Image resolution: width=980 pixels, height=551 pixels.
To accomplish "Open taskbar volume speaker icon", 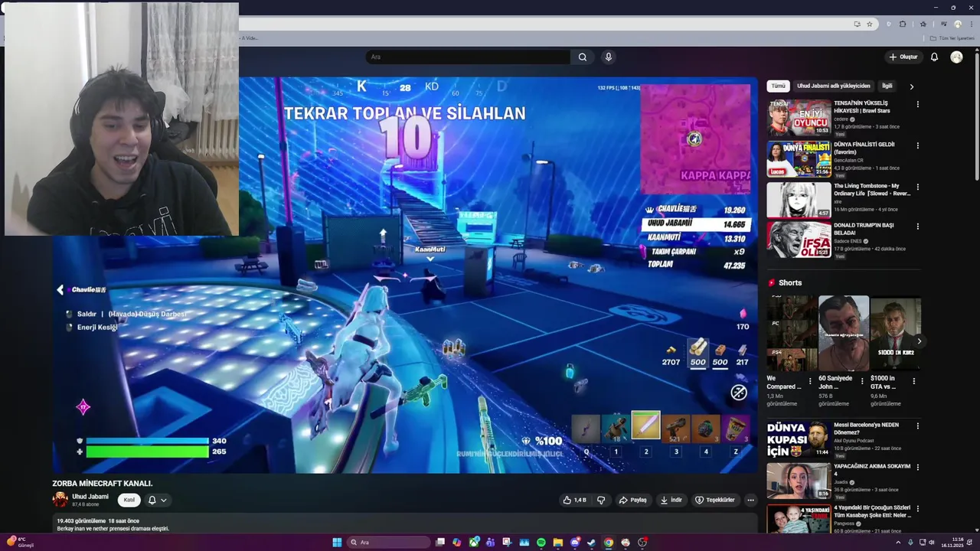I will point(932,542).
